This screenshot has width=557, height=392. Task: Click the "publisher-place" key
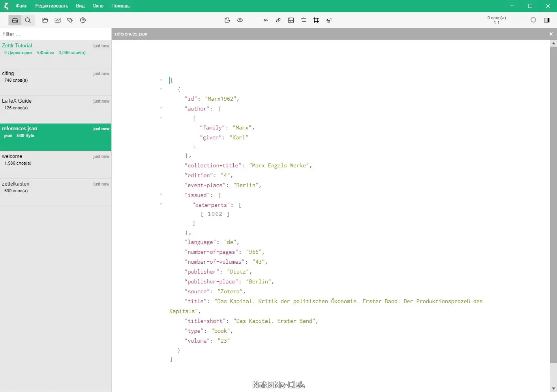coord(212,281)
